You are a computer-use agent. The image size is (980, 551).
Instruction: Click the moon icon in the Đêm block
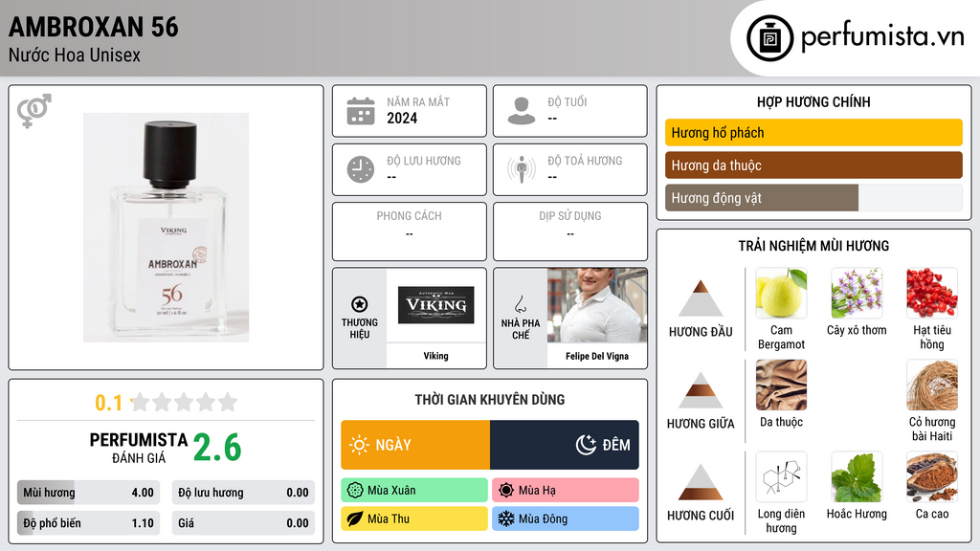[x=586, y=445]
